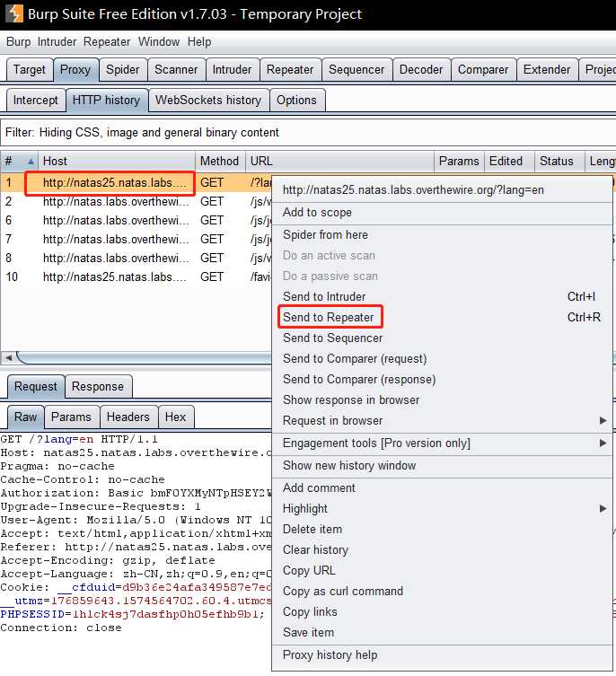The image size is (616, 676).
Task: Sort by the Edited column header
Action: point(509,162)
